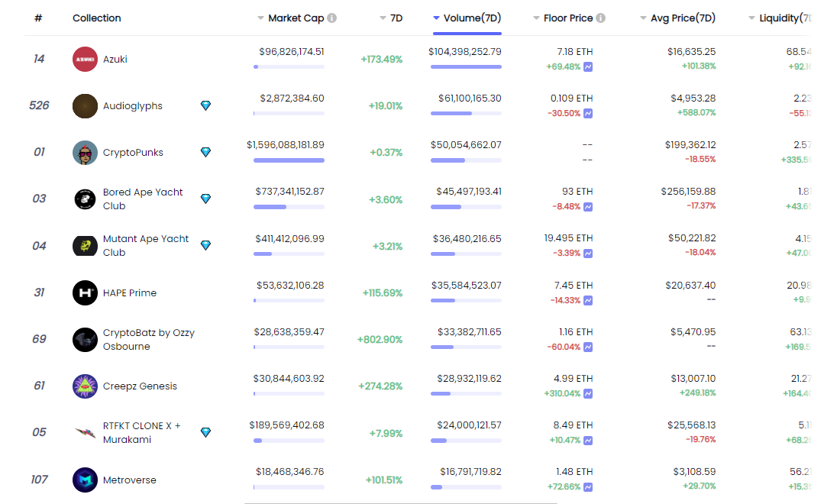Screen dimensions: 824x504
Task: Open the Bored Ape Yacht Club avatar
Action: [x=85, y=199]
